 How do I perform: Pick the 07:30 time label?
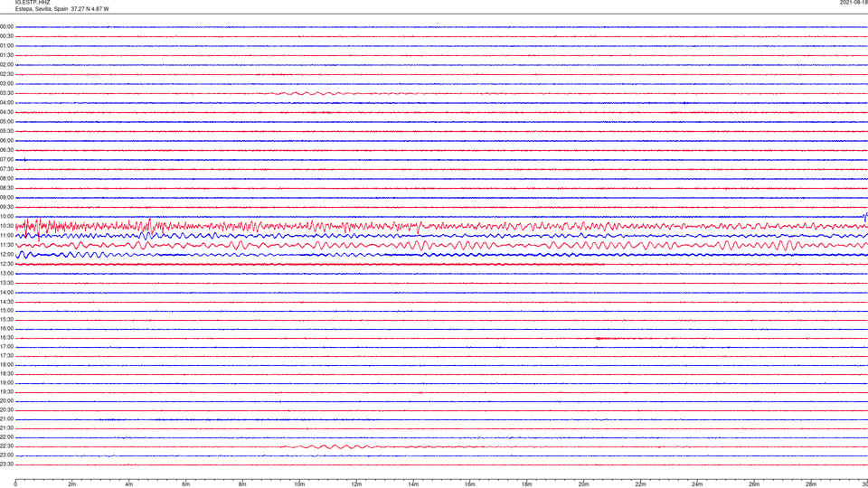6,169
